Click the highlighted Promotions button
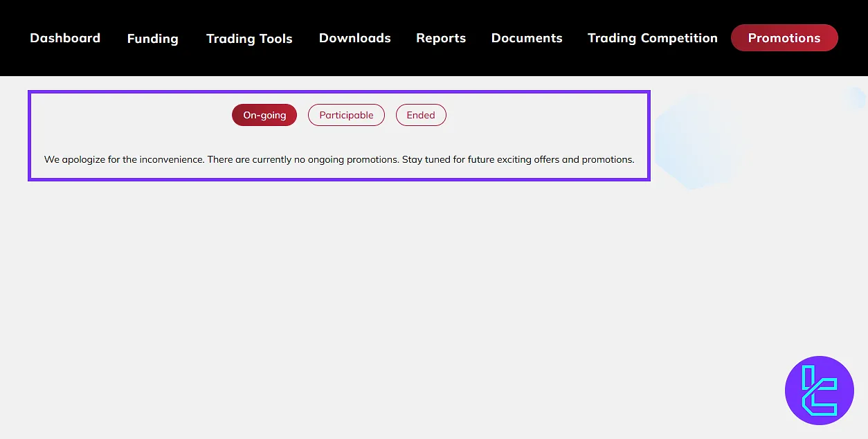The image size is (868, 439). coord(784,38)
